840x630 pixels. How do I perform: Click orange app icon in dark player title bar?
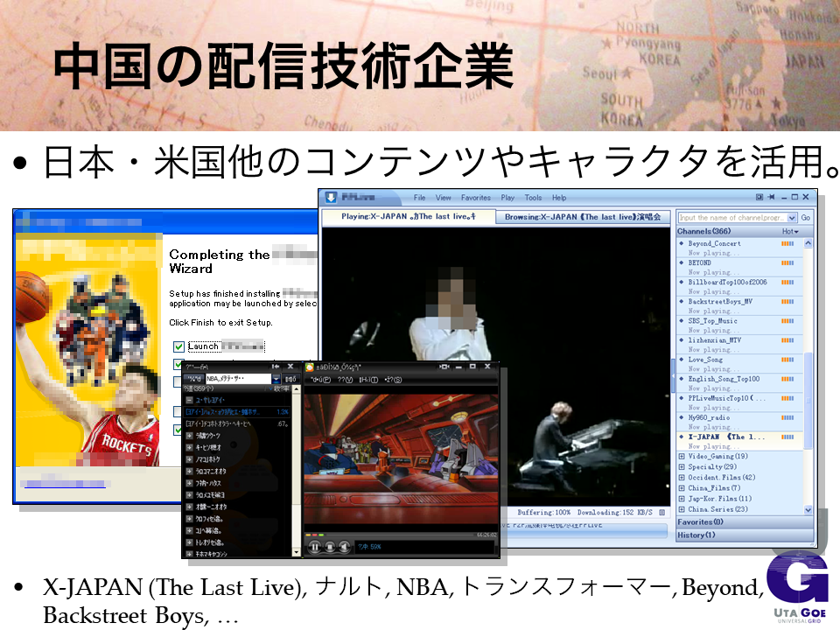coord(309,367)
